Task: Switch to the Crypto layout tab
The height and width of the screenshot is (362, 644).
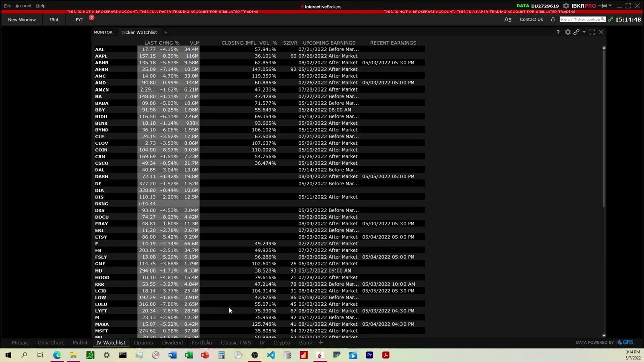Action: coord(282,343)
